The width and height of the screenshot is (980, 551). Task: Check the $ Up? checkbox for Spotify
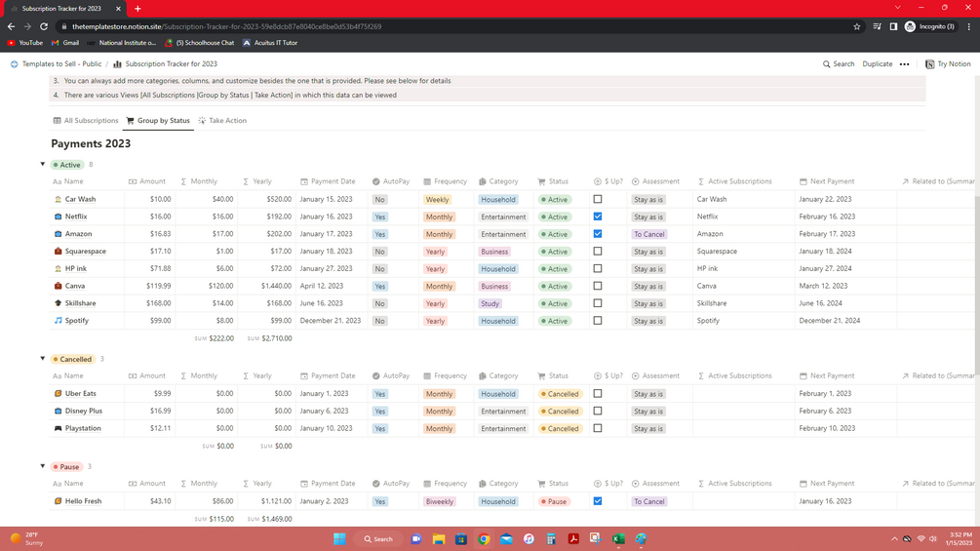[x=598, y=321]
